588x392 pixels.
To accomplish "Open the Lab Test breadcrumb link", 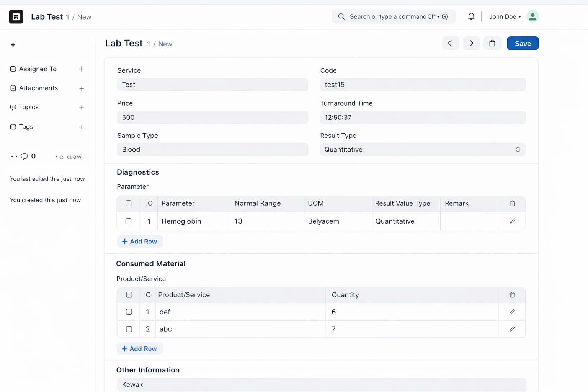I will coord(47,17).
